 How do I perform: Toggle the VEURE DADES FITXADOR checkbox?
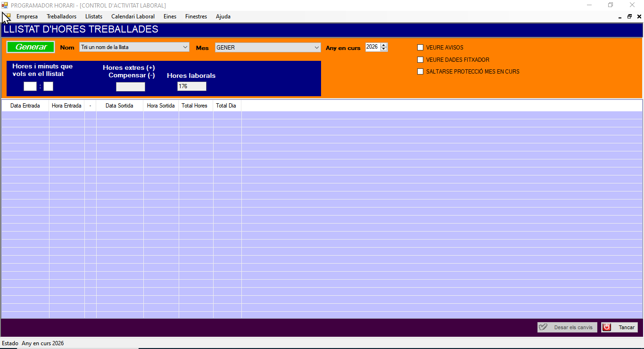tap(421, 60)
